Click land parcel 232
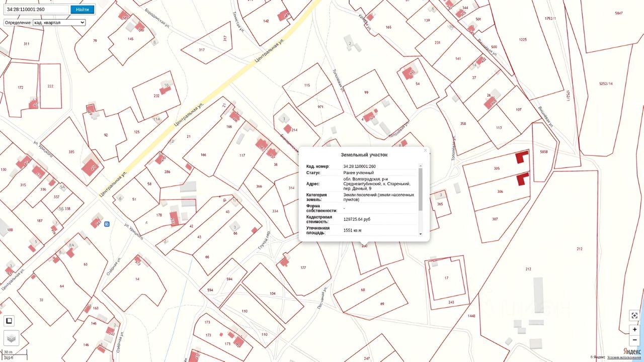This screenshot has width=644, height=362. coord(156,96)
